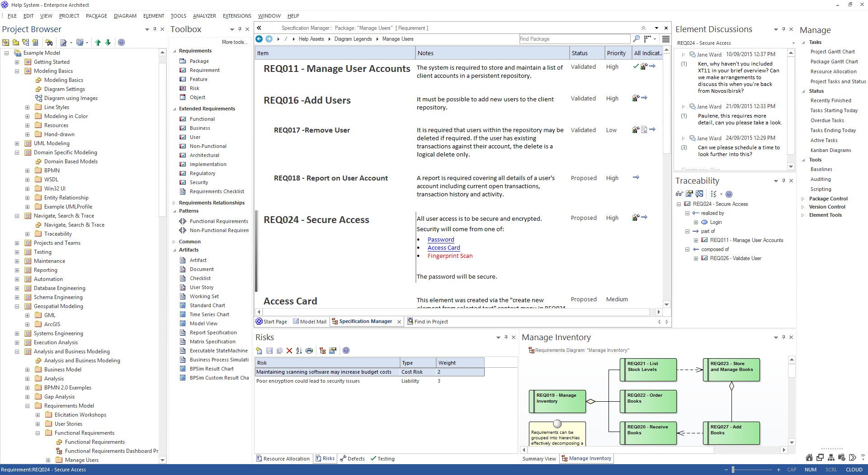Click magnifier icon beside Find Package field
Screen dimensions: 868x475
click(637, 39)
